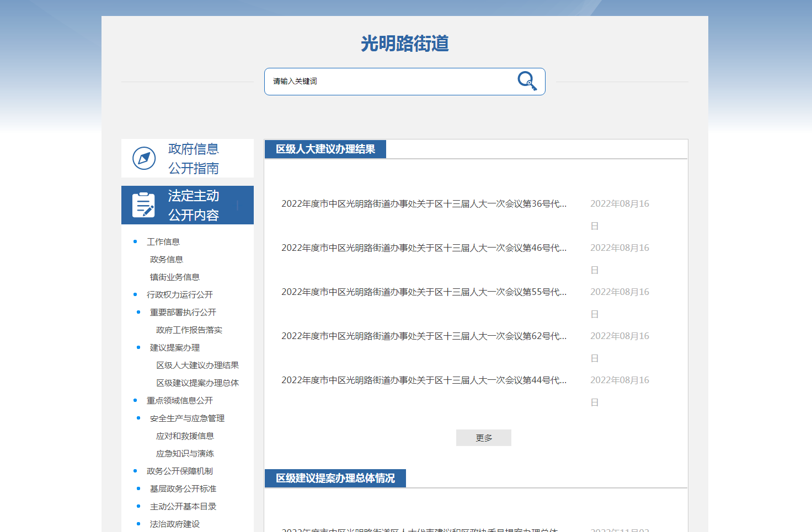The width and height of the screenshot is (812, 532).
Task: Click the magnifying glass search icon
Action: click(x=527, y=81)
